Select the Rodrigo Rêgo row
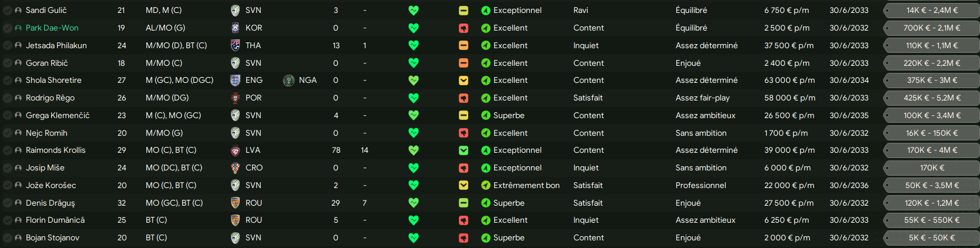This screenshot has width=980, height=248. 490,98
